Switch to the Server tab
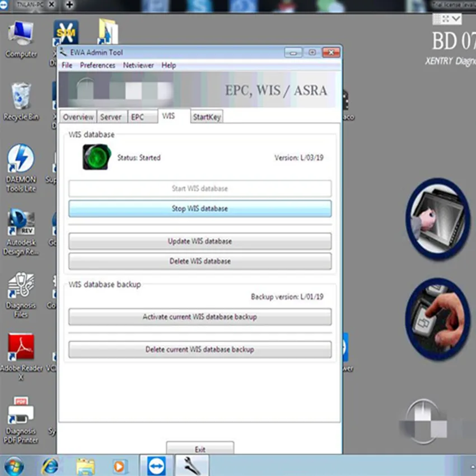The image size is (476, 476). coord(111,117)
